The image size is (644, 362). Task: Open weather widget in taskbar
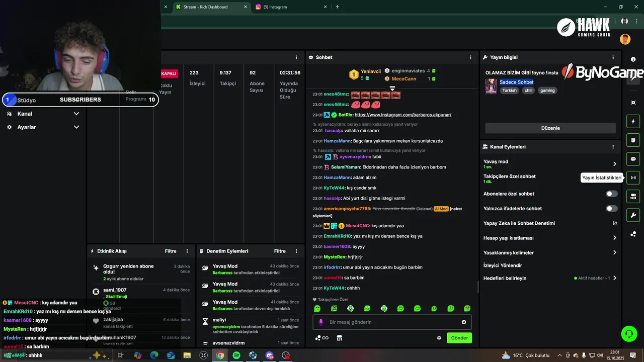point(526,355)
